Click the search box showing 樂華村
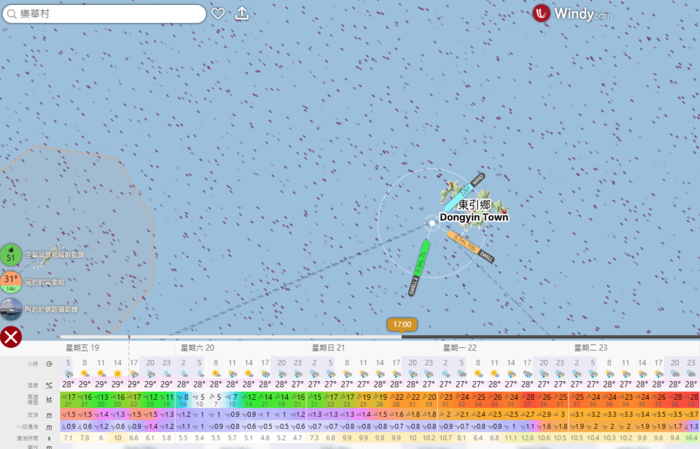The height and width of the screenshot is (449, 700). [110, 14]
